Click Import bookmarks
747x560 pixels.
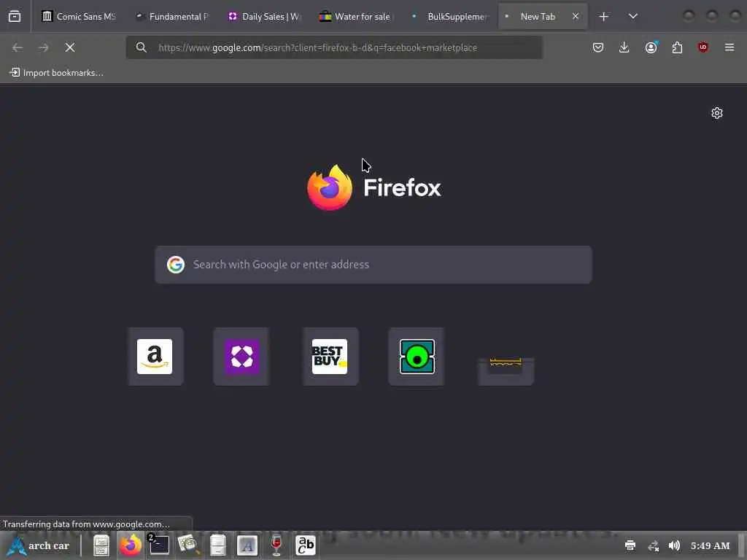[57, 73]
